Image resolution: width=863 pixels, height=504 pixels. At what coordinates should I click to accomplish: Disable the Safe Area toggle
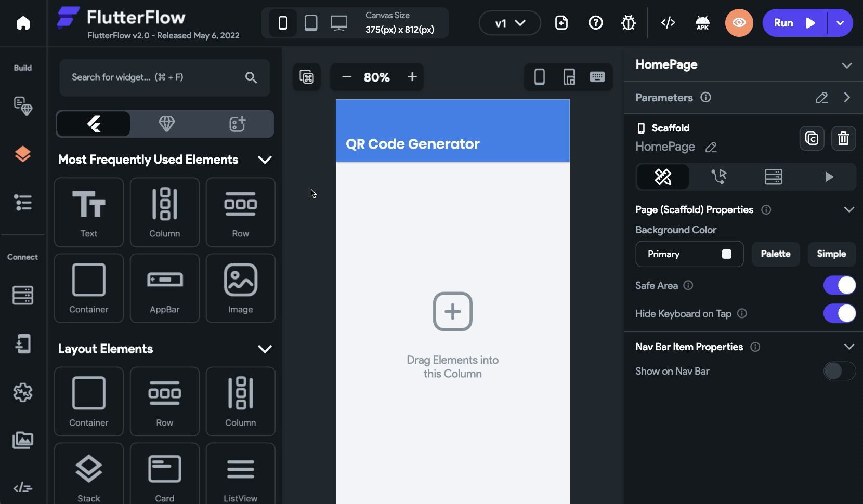click(839, 285)
